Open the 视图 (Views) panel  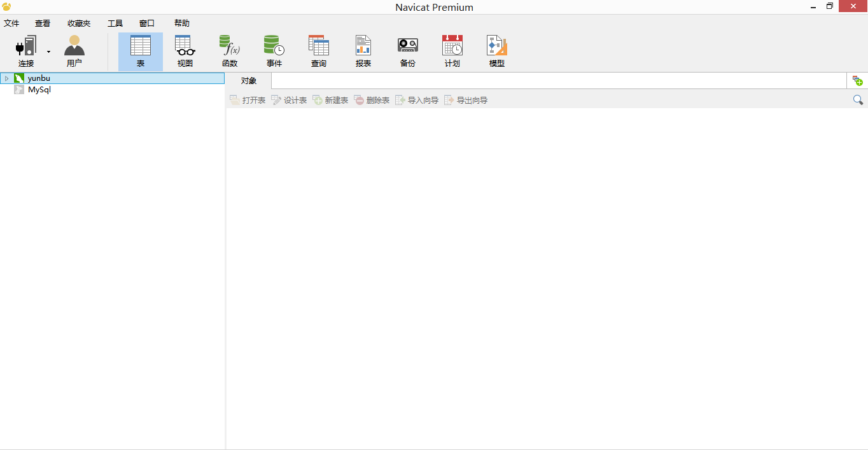pos(185,50)
